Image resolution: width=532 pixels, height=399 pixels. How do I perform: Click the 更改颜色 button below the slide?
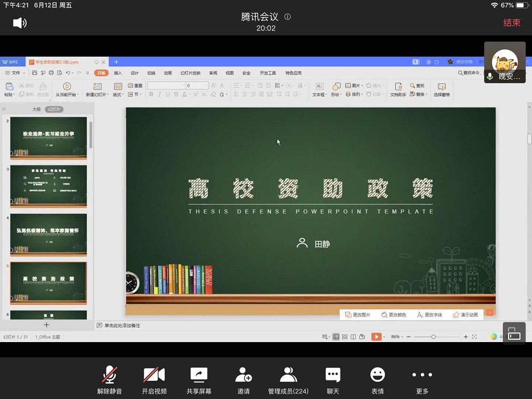point(394,315)
